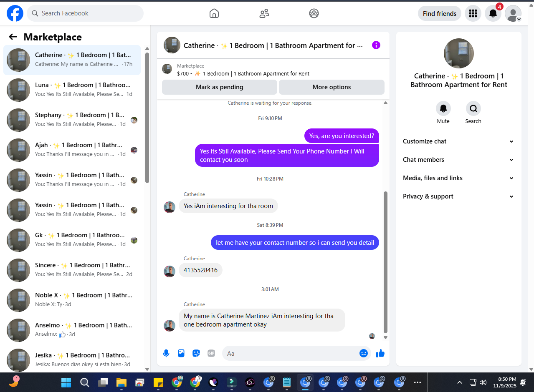This screenshot has height=392, width=534.
Task: Click More options button
Action: pos(332,87)
